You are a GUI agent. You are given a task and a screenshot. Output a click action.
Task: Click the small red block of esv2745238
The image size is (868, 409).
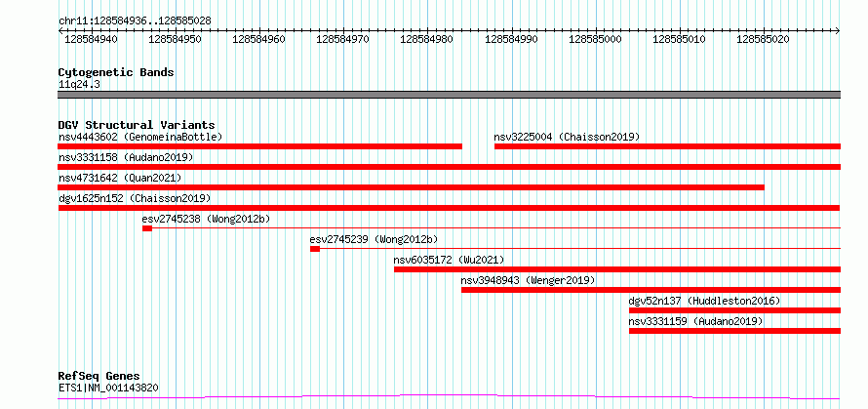147,228
